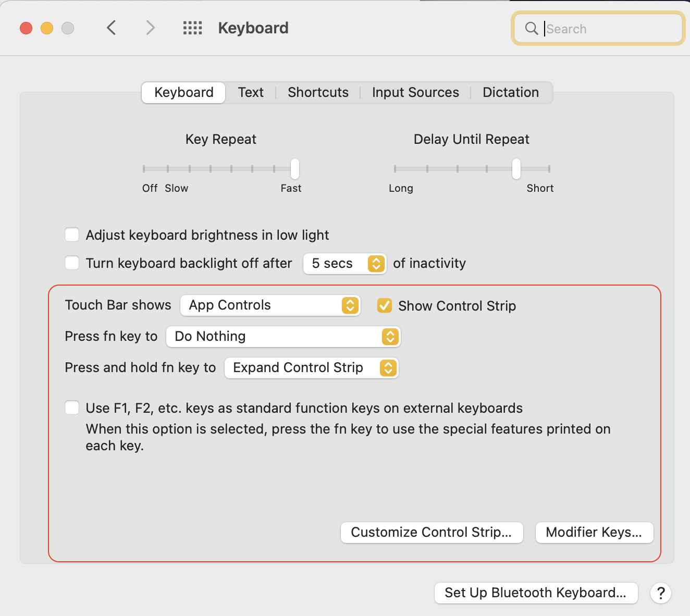Show all preferences grid icon
Image resolution: width=690 pixels, height=616 pixels.
pos(192,28)
